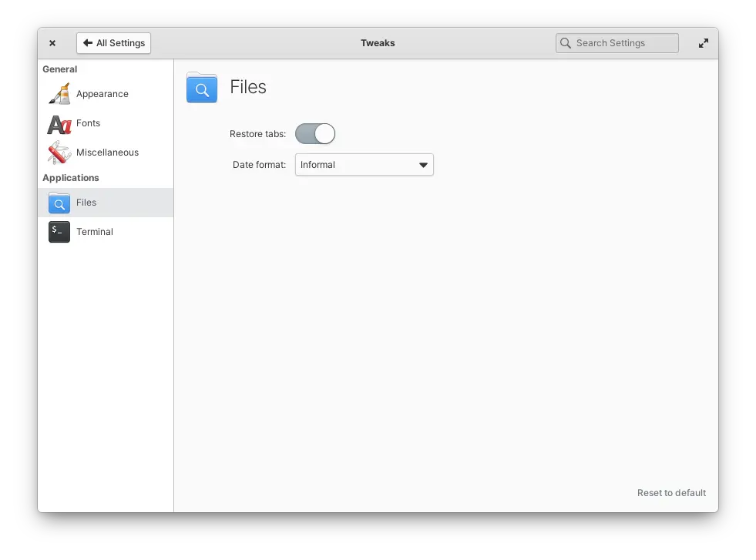Click the Terminal prompt icon in the sidebar
756x560 pixels.
59,232
